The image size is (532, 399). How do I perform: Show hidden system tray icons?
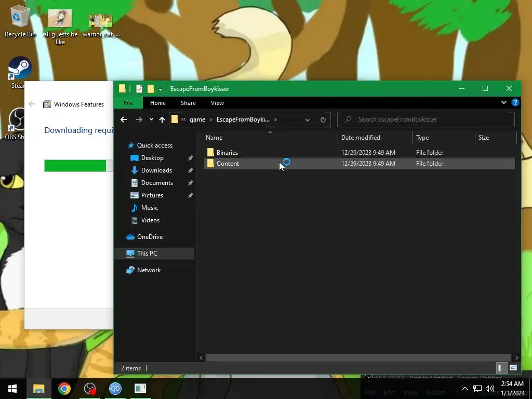coord(465,389)
